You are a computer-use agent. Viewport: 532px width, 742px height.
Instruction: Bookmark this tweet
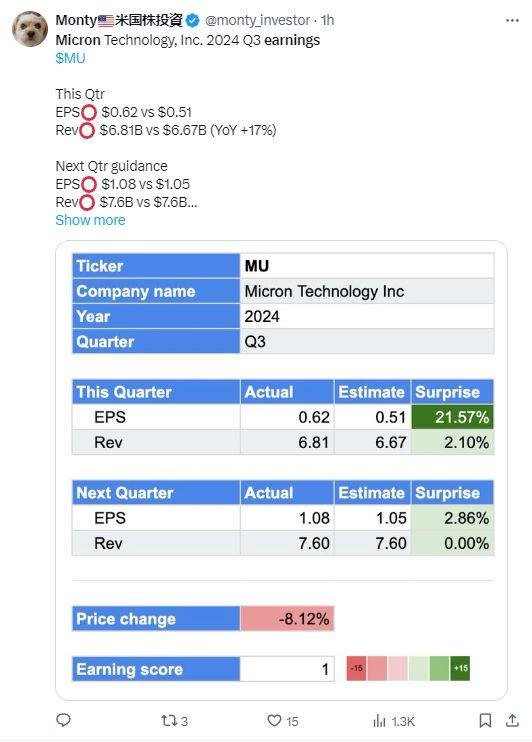485,721
